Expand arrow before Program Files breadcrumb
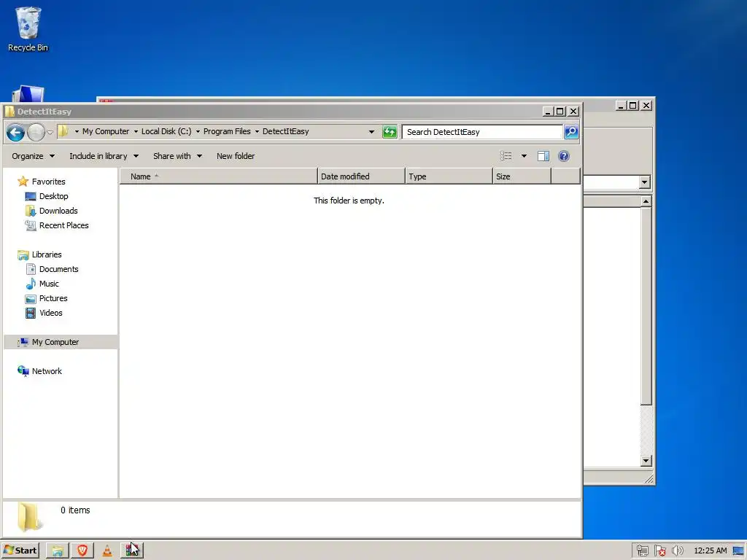The width and height of the screenshot is (747, 560). click(198, 132)
